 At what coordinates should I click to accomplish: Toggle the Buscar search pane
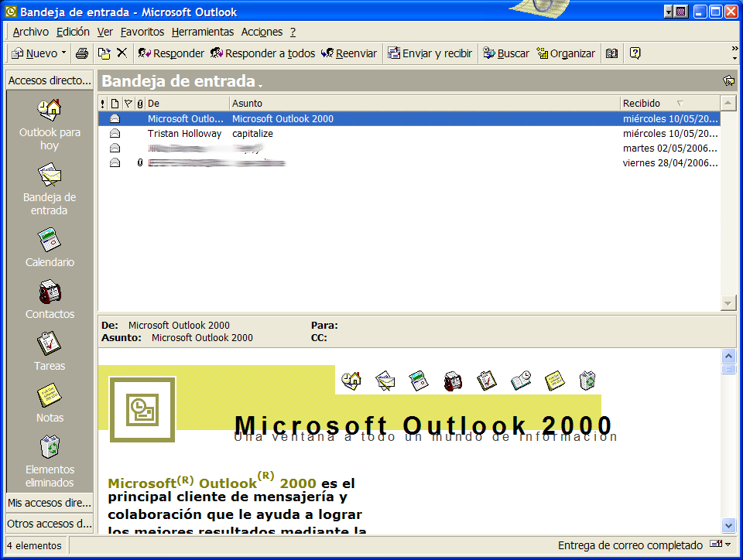click(x=506, y=53)
